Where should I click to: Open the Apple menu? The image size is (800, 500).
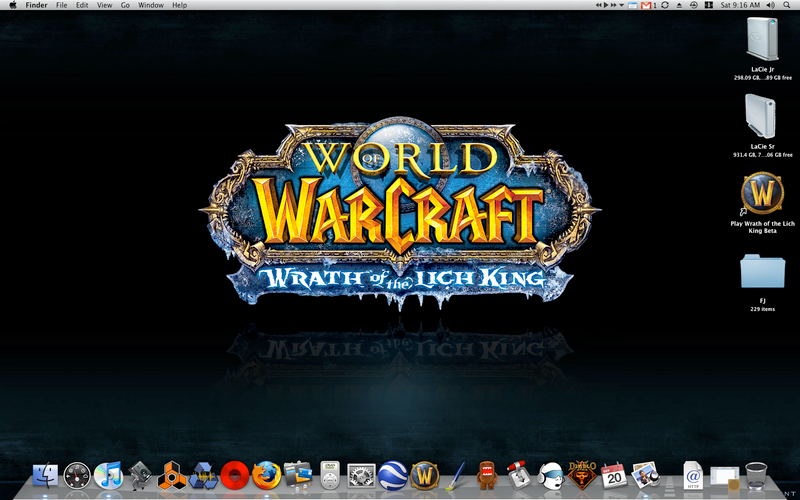pyautogui.click(x=11, y=6)
